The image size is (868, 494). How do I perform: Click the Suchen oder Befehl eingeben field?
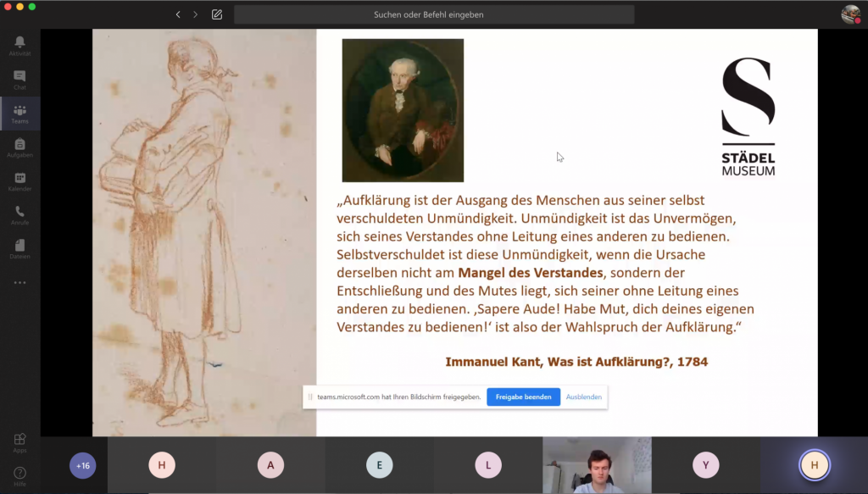(x=434, y=14)
